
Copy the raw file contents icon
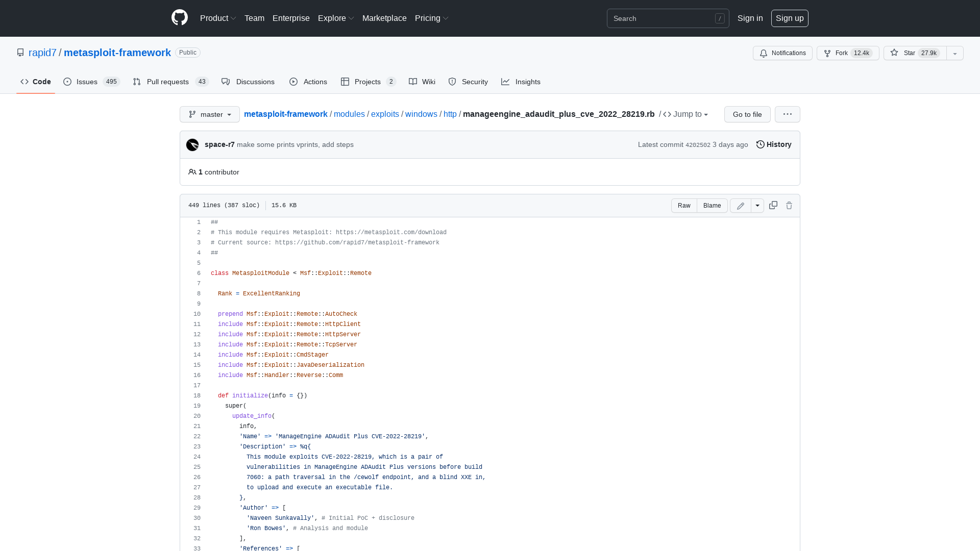click(x=773, y=205)
